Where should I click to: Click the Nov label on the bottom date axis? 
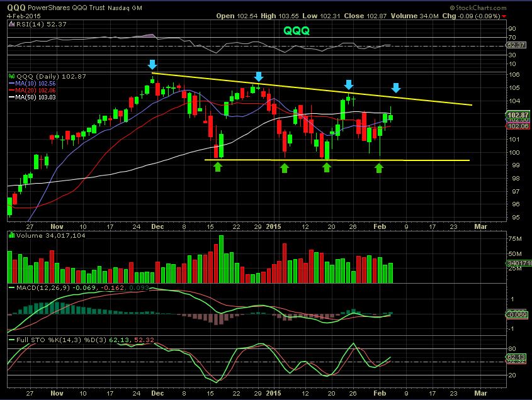[x=57, y=393]
